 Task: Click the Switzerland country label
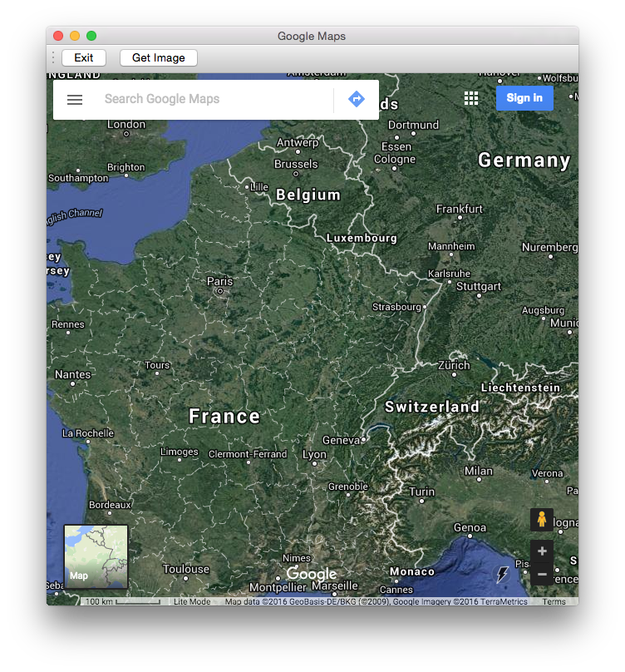tap(432, 407)
